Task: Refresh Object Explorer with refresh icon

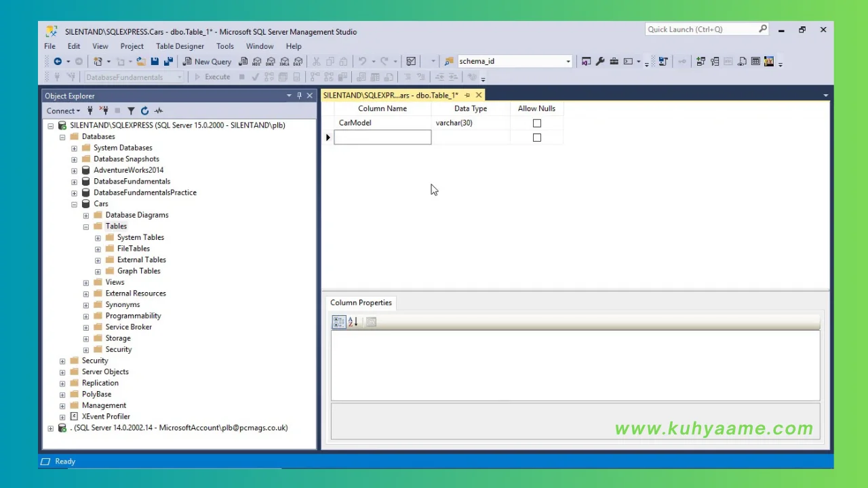Action: (x=144, y=110)
